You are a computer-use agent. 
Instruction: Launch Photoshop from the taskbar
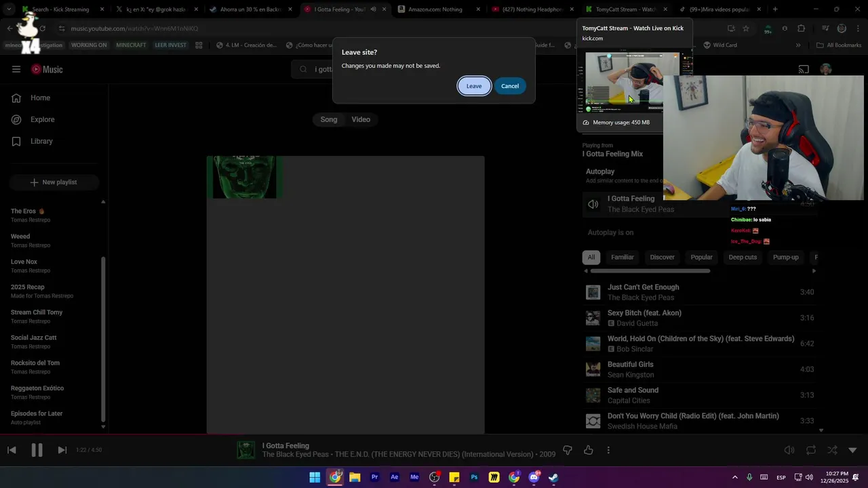tap(474, 477)
